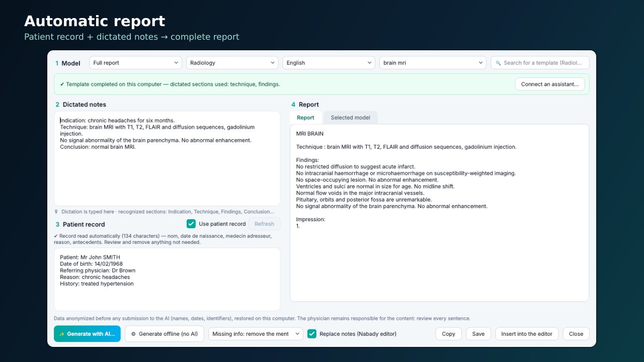
Task: Click inside the Report text area
Action: [439, 213]
